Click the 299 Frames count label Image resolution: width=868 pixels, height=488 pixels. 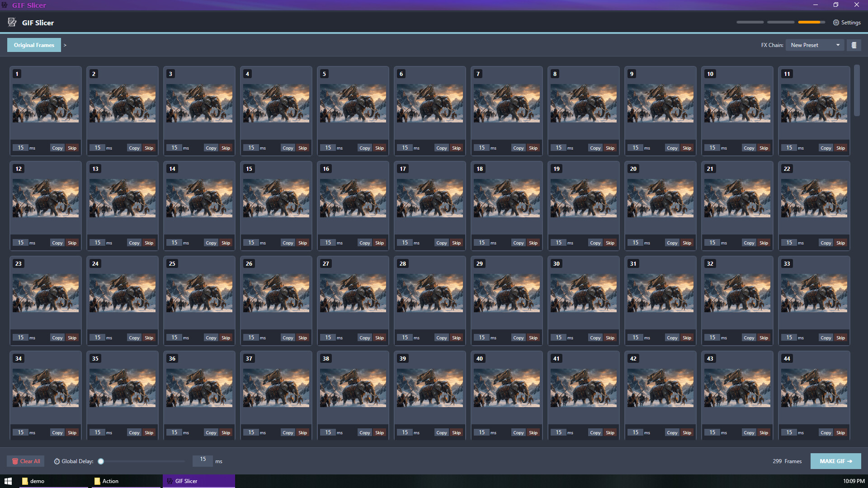(787, 461)
